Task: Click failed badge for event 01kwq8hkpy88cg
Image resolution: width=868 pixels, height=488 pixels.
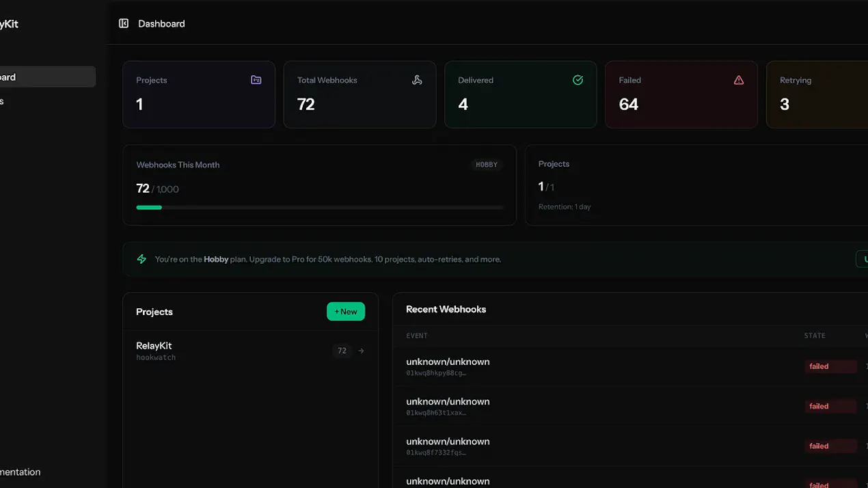Action: 830,366
